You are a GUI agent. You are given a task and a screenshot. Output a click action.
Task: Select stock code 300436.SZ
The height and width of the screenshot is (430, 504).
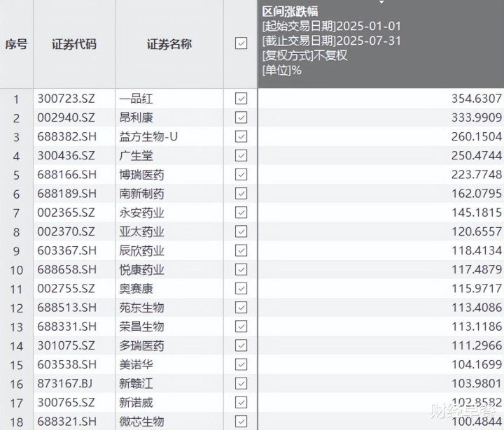66,155
